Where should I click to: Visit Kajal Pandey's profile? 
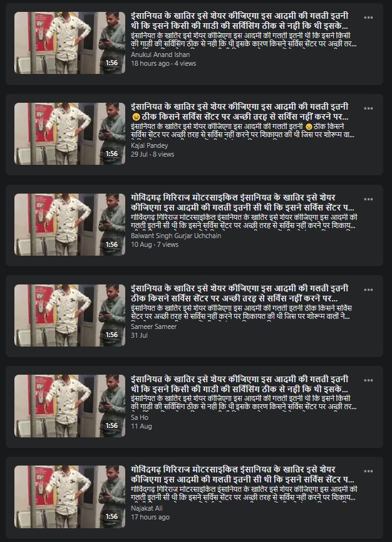pos(149,145)
